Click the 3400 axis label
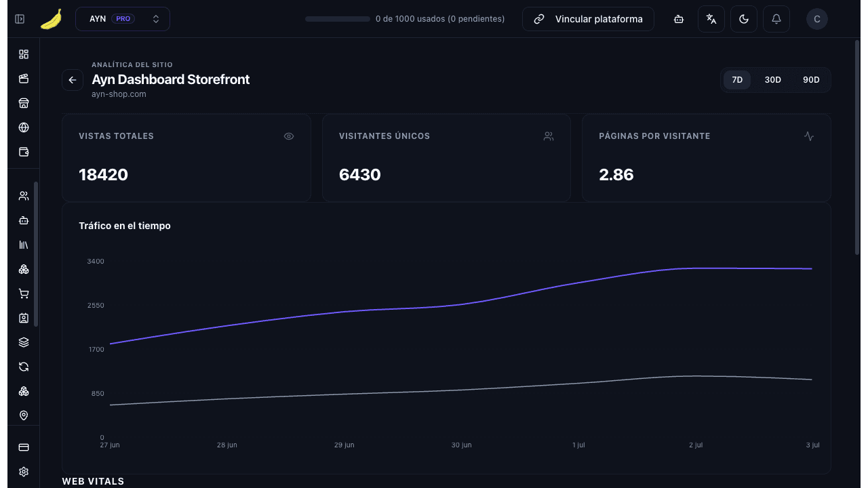This screenshot has height=488, width=868. pos(96,262)
